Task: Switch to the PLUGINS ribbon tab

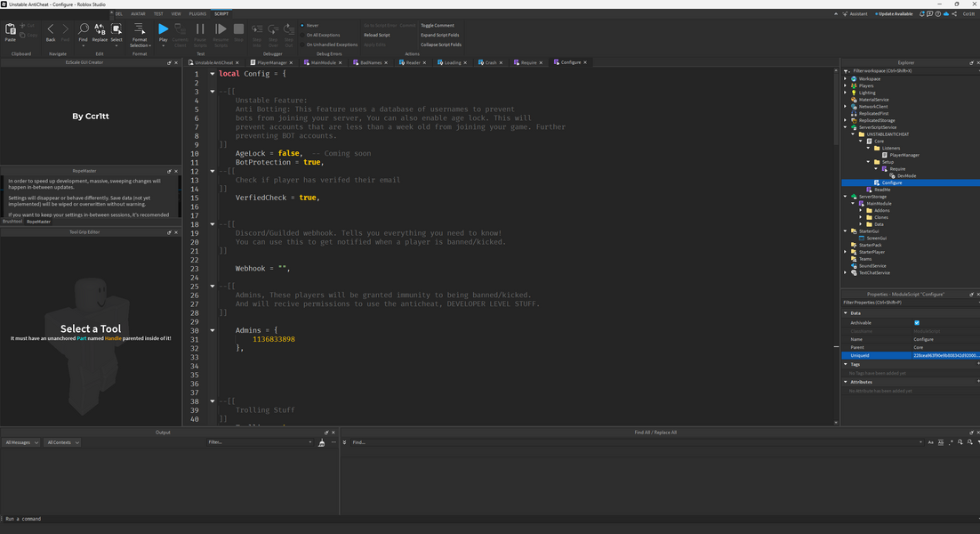Action: click(x=197, y=13)
